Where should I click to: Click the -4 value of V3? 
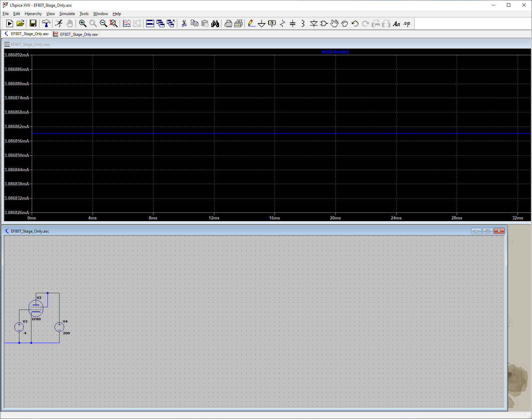24,333
